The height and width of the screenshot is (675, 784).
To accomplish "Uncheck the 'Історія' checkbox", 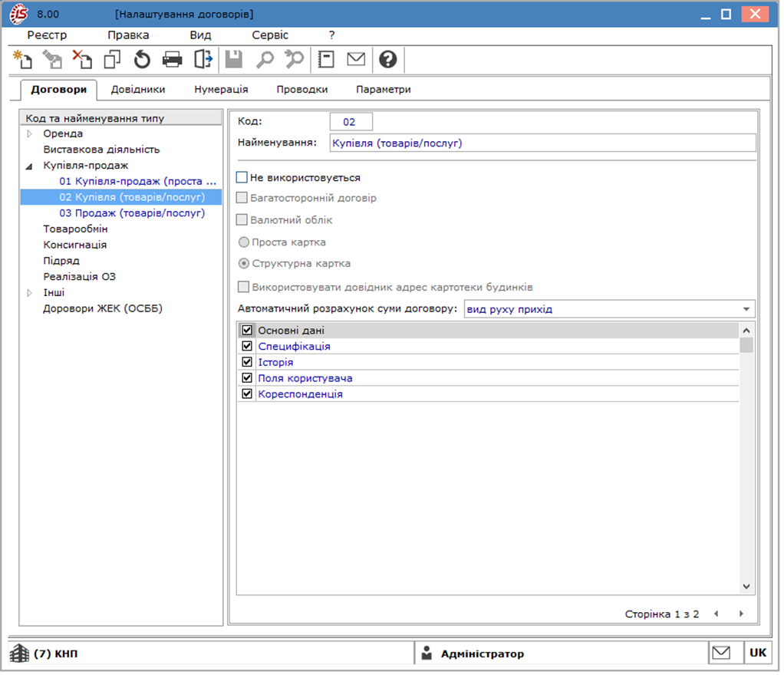I will click(247, 362).
